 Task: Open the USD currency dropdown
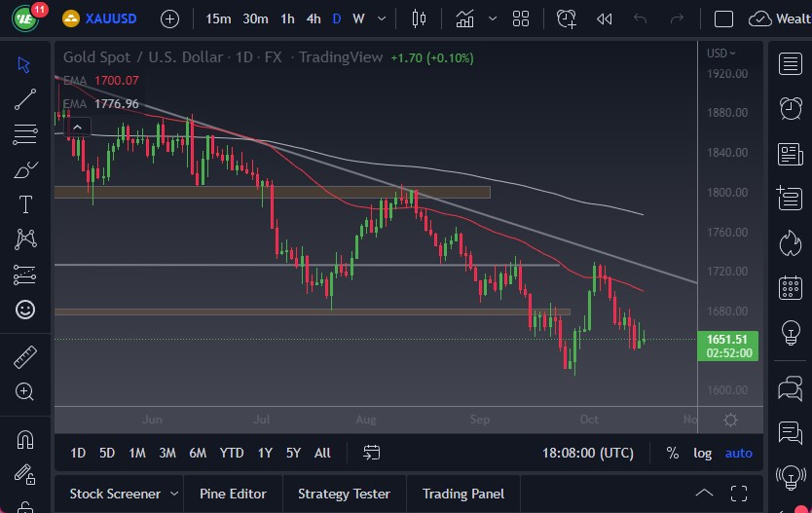[720, 54]
